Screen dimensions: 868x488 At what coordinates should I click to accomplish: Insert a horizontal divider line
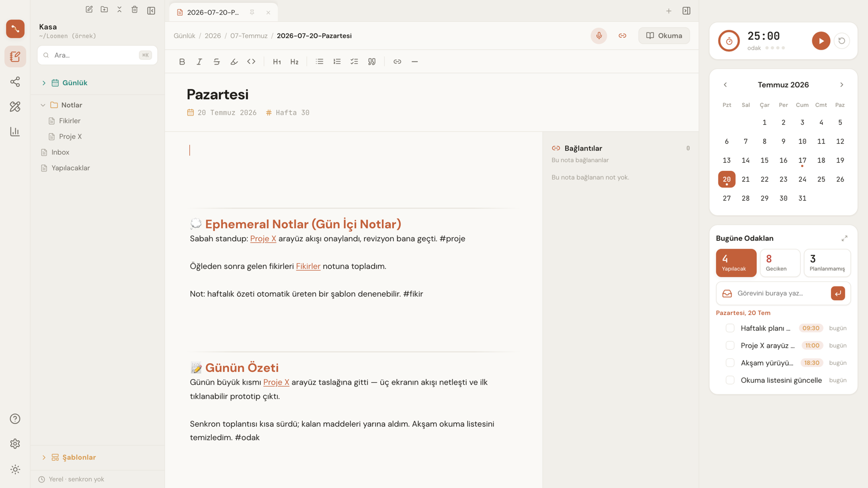[x=414, y=62]
